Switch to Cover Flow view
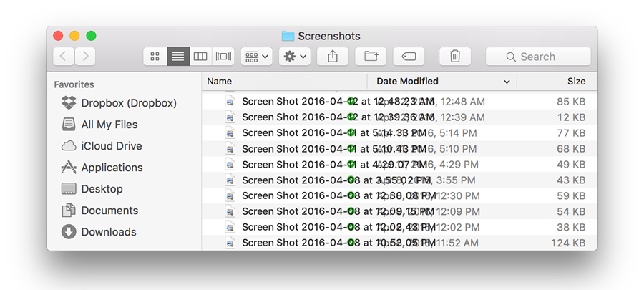The width and height of the screenshot is (644, 290). [224, 57]
